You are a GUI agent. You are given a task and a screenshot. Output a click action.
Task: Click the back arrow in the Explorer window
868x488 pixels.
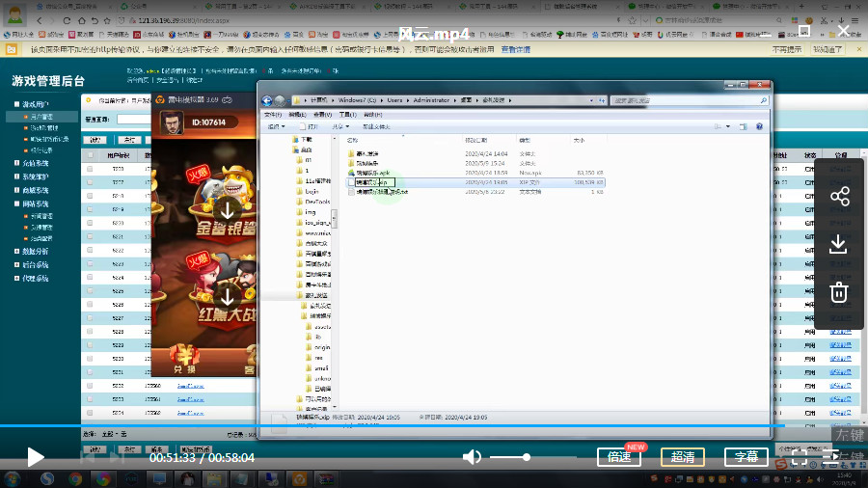click(267, 100)
